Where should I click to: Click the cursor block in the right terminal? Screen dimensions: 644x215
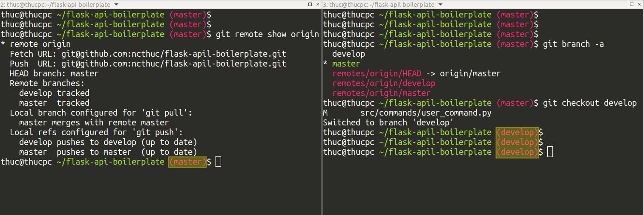click(550, 152)
